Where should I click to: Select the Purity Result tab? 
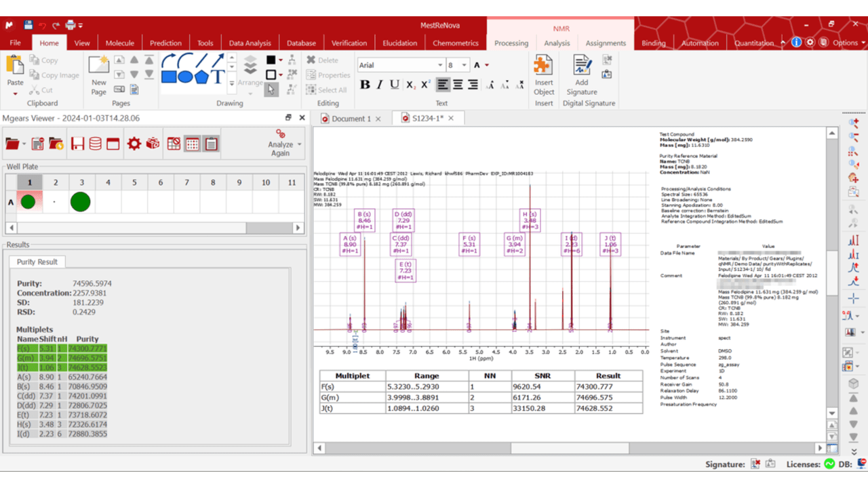pos(37,262)
